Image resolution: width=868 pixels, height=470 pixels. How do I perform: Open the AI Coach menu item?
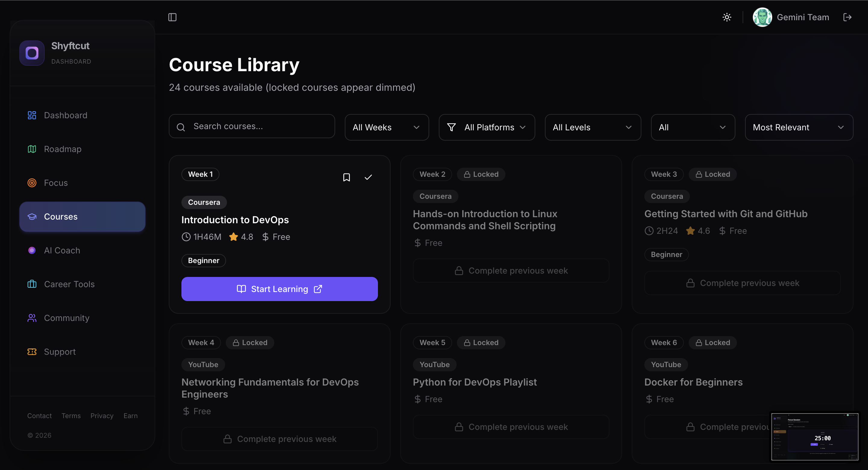[x=62, y=250]
